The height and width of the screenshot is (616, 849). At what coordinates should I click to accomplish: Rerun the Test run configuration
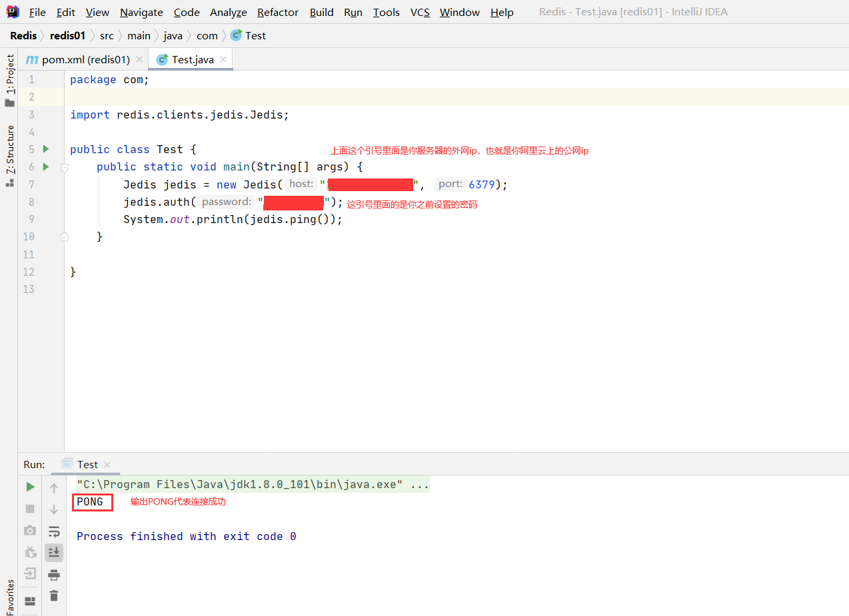30,487
